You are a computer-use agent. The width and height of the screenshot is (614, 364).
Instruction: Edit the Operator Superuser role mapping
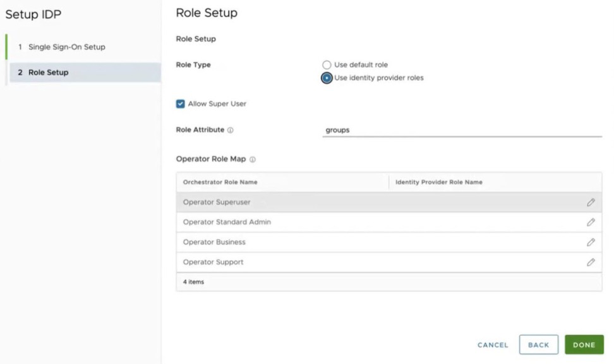pyautogui.click(x=591, y=203)
